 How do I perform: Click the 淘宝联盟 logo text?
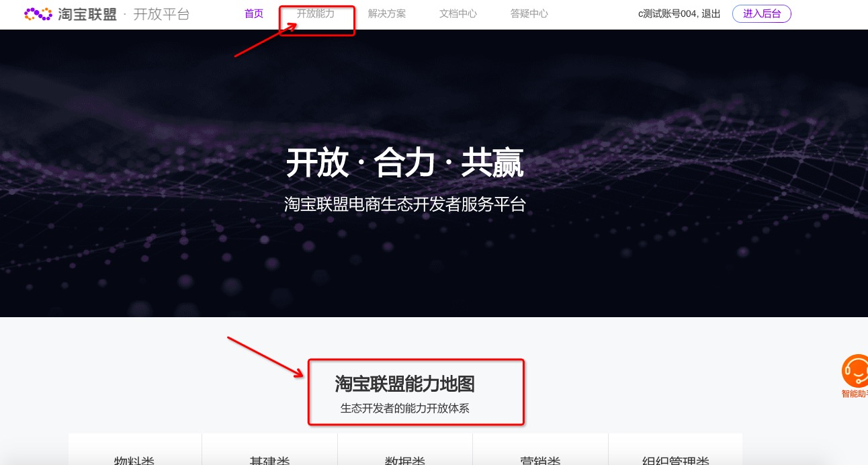87,13
